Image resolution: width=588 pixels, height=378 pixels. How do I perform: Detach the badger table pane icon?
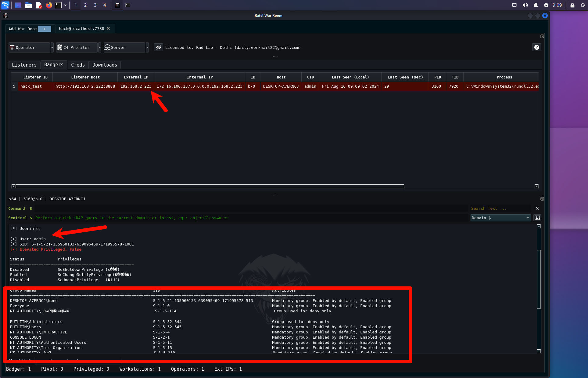pos(542,36)
